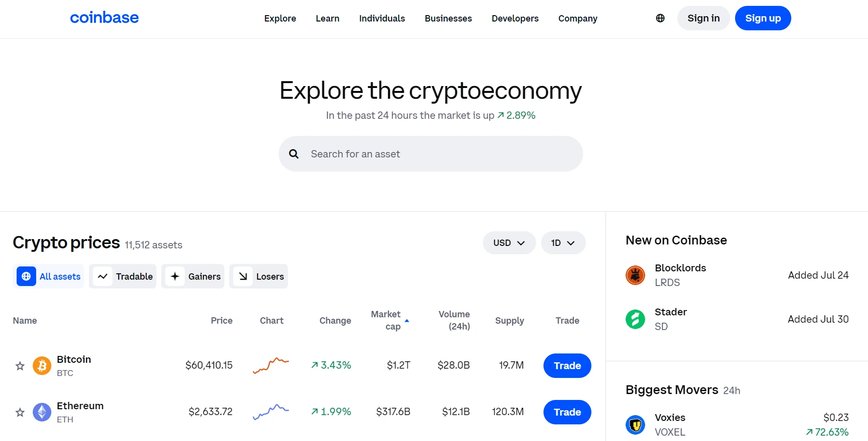Click the Sign up button
Viewport: 868px width, 441px height.
[763, 18]
